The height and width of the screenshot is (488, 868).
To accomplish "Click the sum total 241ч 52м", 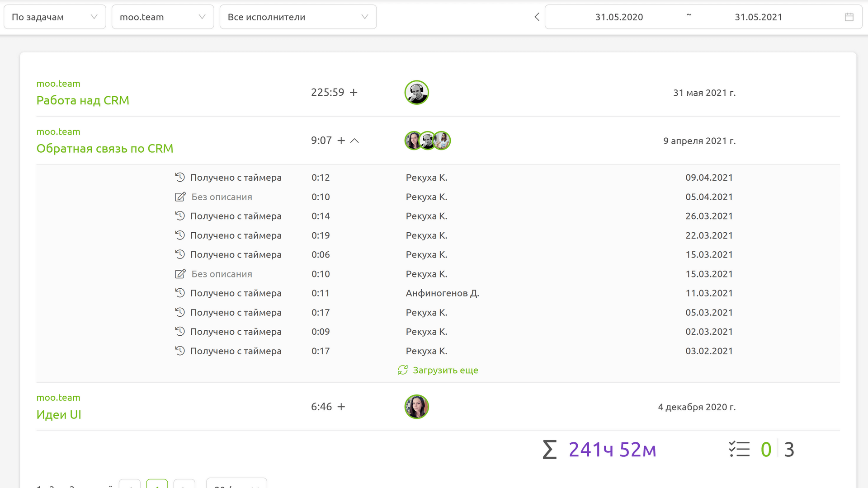I will point(612,449).
